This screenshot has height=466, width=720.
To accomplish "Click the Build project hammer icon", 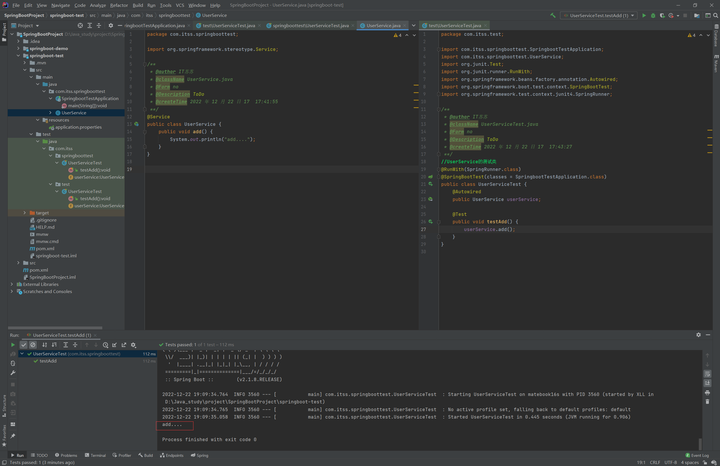I will (553, 15).
